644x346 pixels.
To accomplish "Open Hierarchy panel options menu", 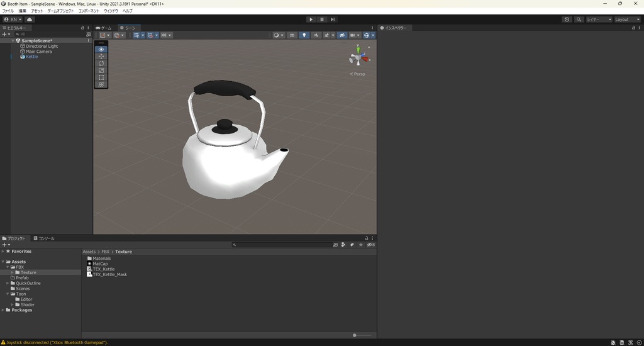I will point(88,28).
